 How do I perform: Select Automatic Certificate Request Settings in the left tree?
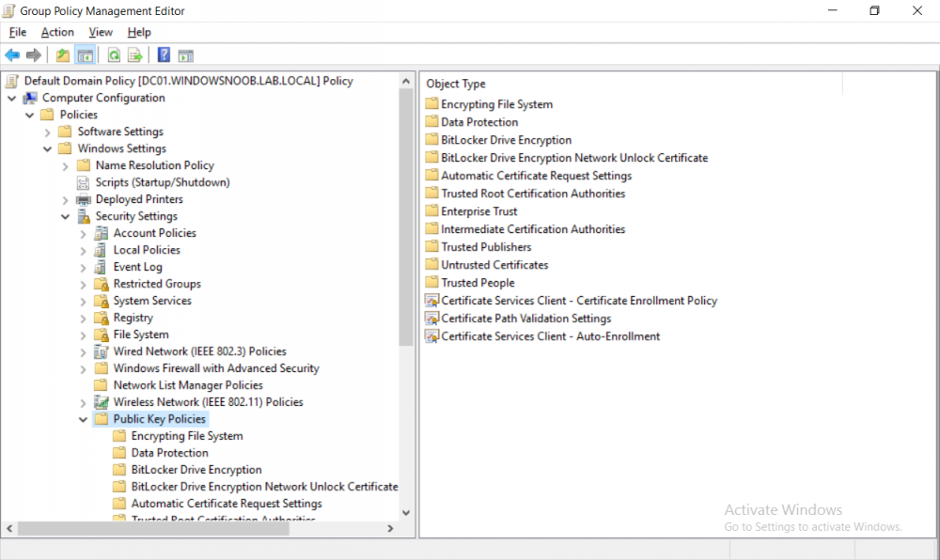click(x=227, y=504)
